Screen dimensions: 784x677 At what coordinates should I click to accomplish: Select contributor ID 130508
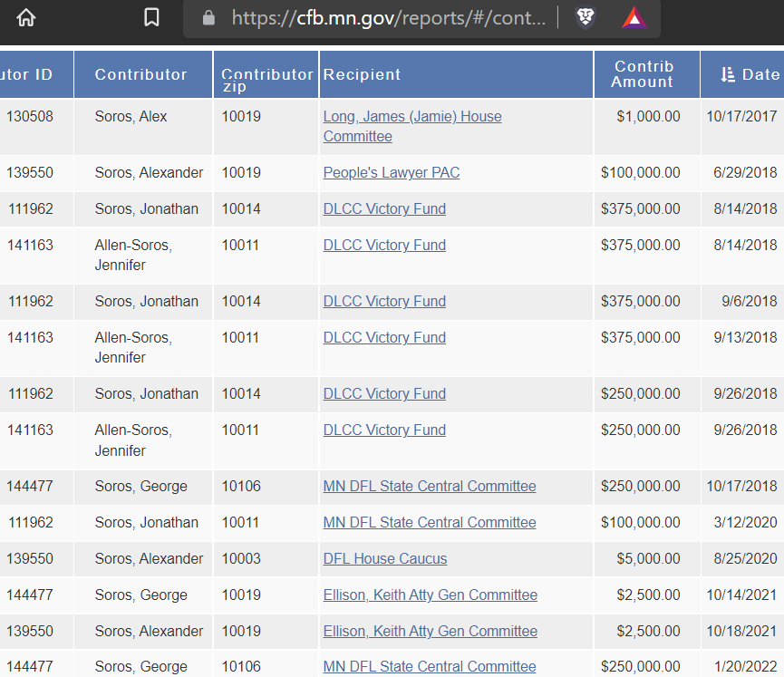[30, 117]
